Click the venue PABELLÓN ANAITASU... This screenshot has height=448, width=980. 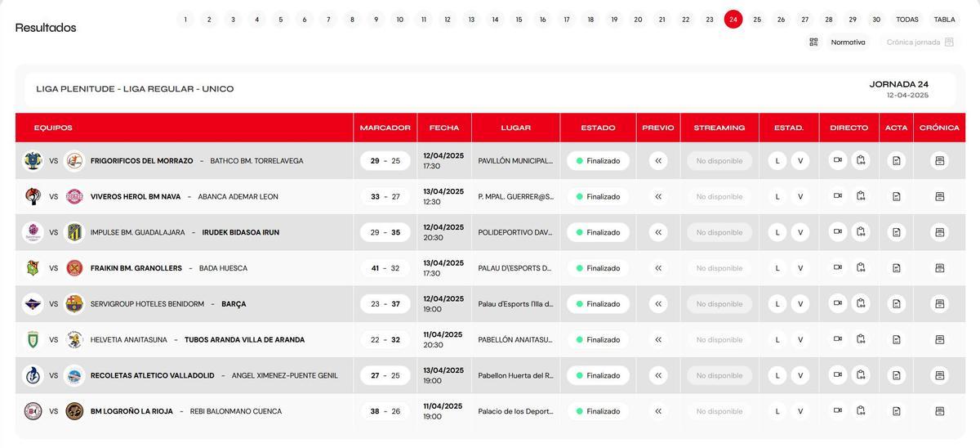click(515, 339)
